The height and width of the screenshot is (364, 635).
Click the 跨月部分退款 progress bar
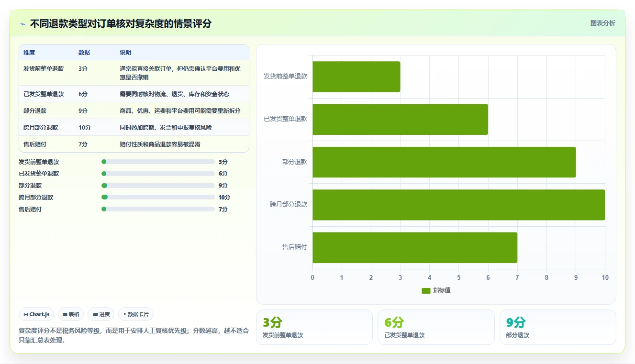[x=158, y=197]
